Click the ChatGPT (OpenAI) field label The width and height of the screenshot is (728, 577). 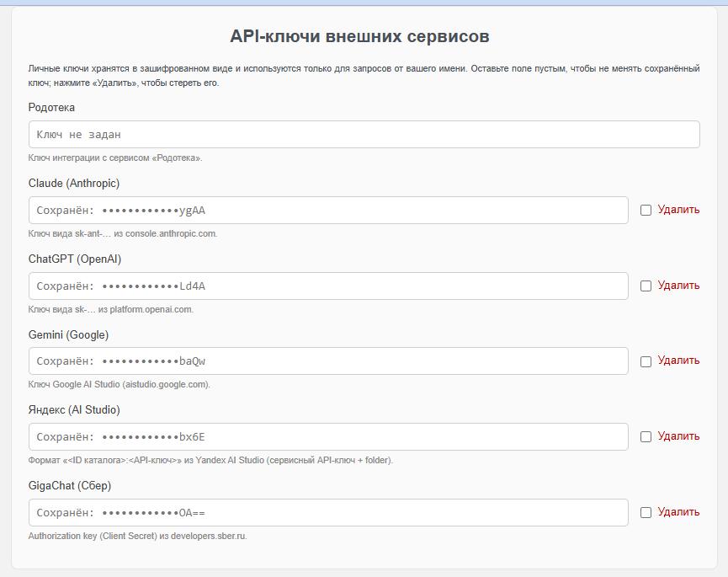click(75, 259)
